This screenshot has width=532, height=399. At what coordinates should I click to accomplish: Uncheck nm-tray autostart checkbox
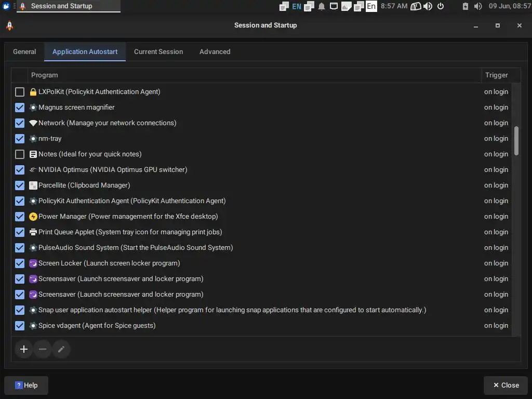(x=20, y=139)
